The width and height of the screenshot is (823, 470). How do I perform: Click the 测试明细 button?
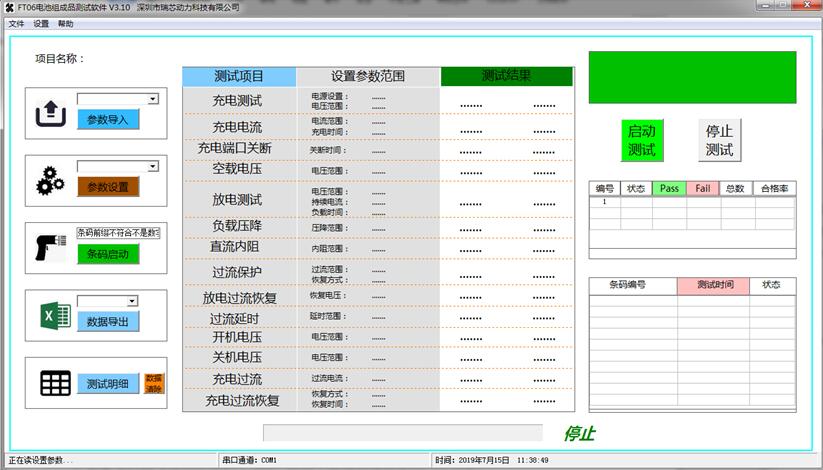click(108, 384)
